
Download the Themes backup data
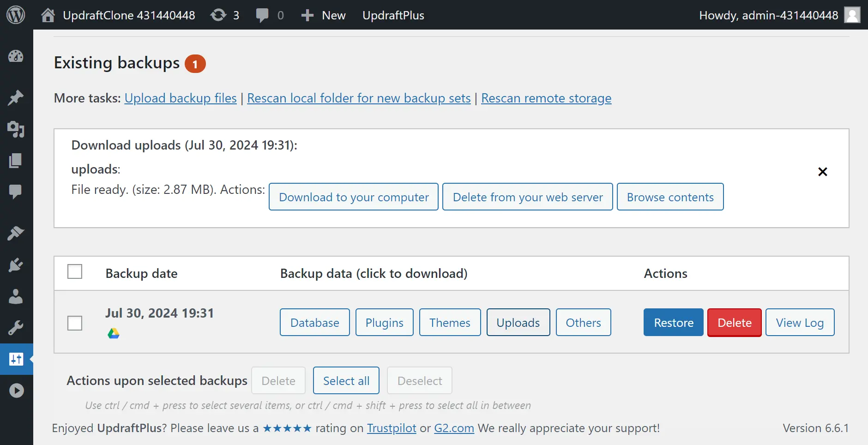pyautogui.click(x=450, y=323)
